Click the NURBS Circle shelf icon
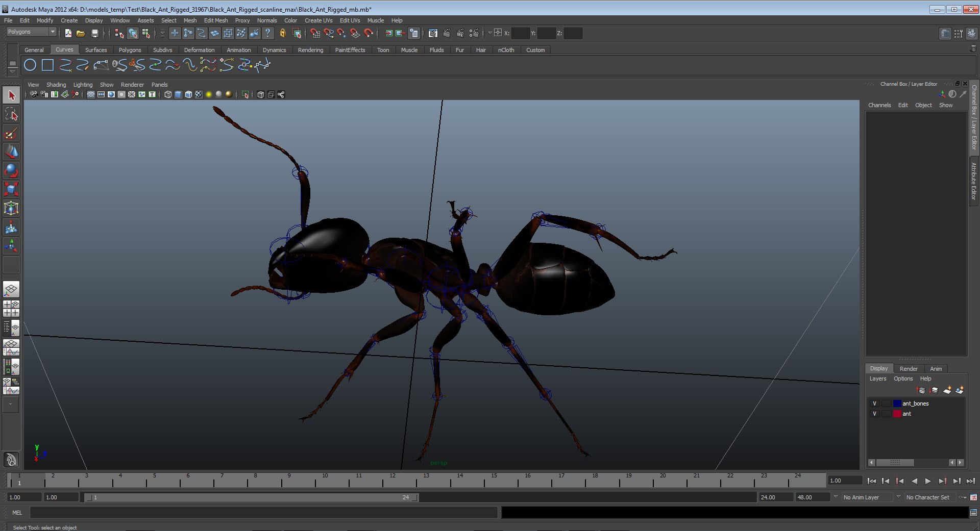The width and height of the screenshot is (980, 531). coord(30,65)
